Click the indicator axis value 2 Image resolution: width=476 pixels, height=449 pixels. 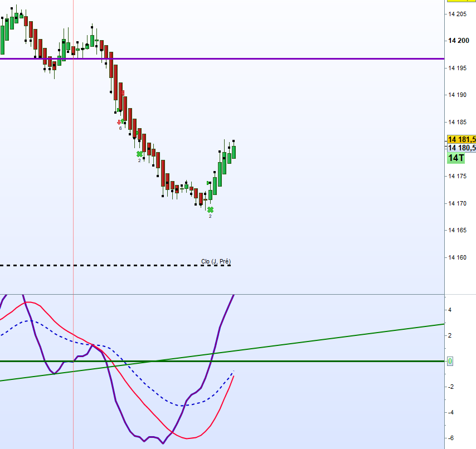[x=450, y=335]
